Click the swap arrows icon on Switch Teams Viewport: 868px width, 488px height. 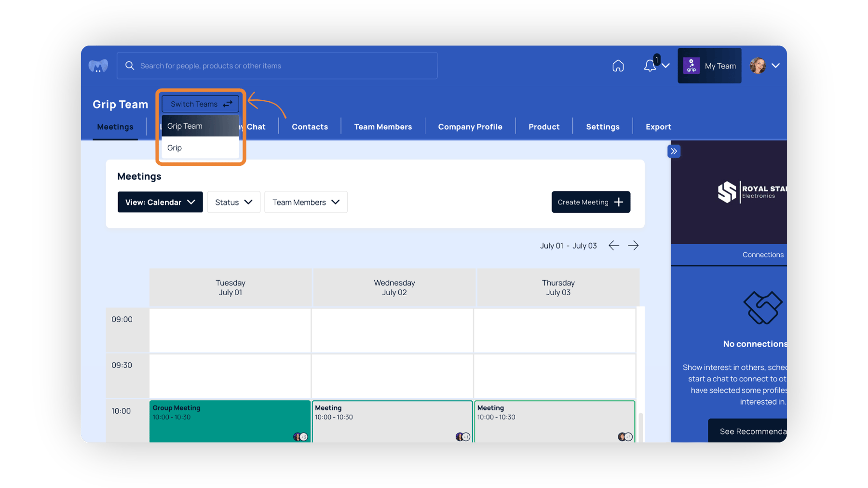(x=227, y=103)
